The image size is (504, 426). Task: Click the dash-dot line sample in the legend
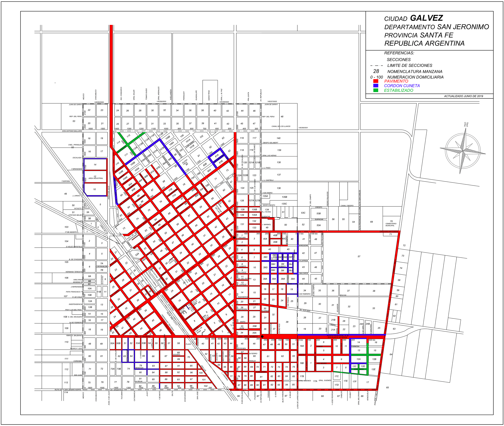point(376,65)
